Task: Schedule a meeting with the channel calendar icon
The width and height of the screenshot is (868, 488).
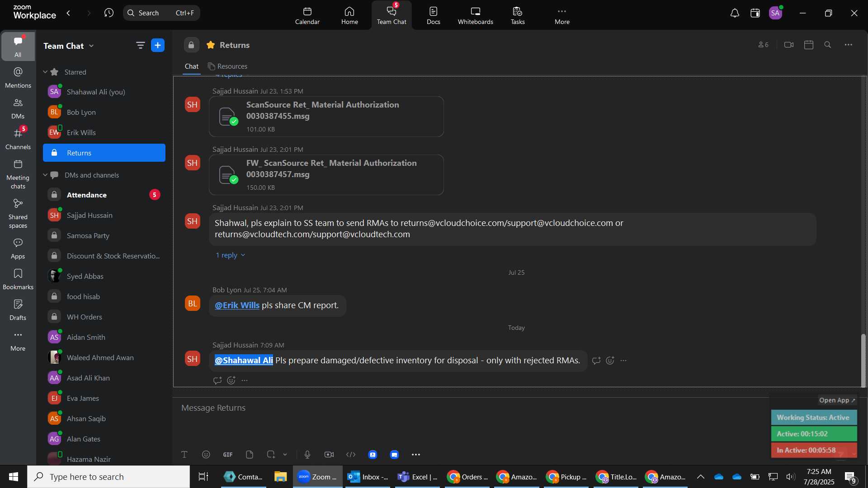Action: coord(809,45)
